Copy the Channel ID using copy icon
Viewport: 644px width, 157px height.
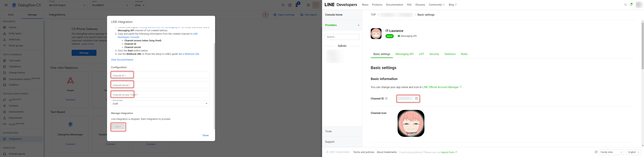point(417,99)
